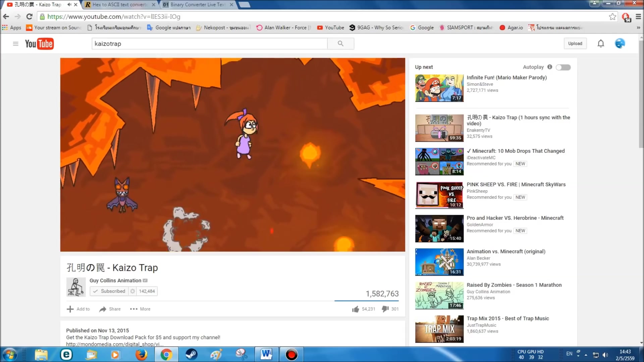The height and width of the screenshot is (362, 644).
Task: Open the Add to playlist dropdown
Action: [x=78, y=309]
